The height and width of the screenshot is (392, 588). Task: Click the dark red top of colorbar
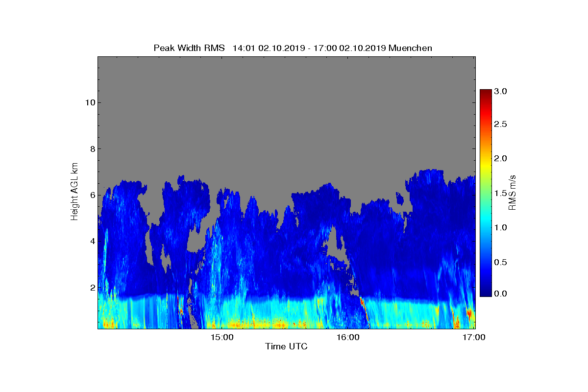pyautogui.click(x=486, y=93)
